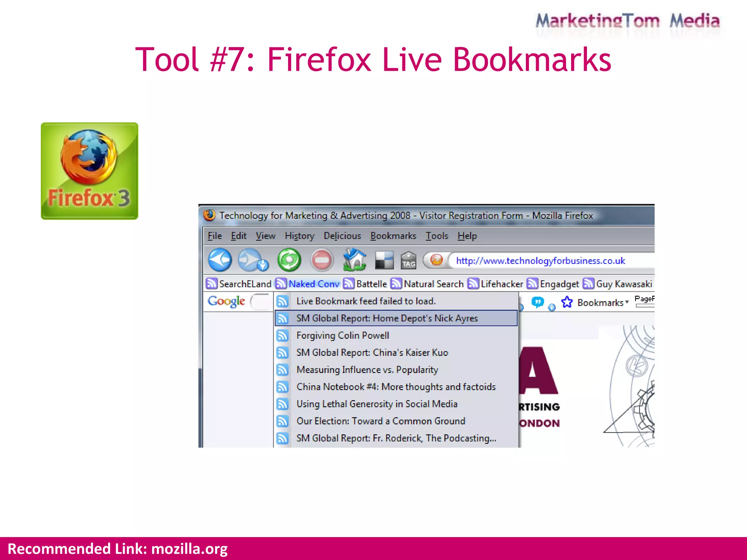This screenshot has width=747, height=560.
Task: Open Delicious bookmarks checkered icon
Action: coord(384,260)
